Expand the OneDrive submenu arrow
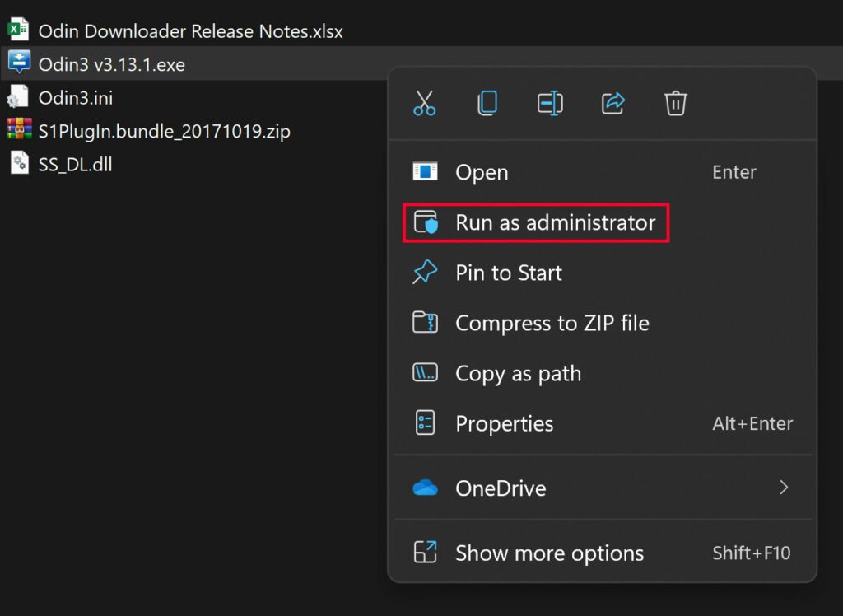Viewport: 843px width, 616px height. point(784,488)
